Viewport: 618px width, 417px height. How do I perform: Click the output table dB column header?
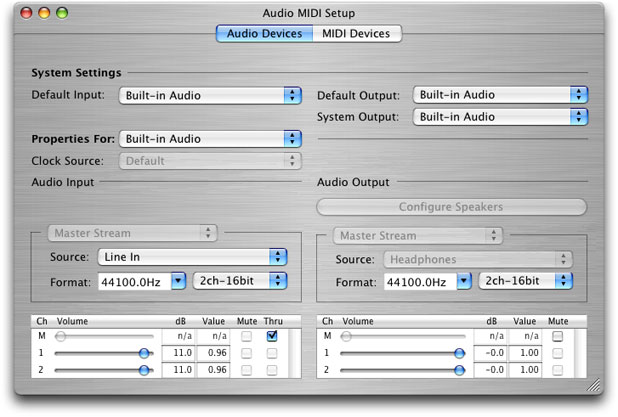[491, 321]
